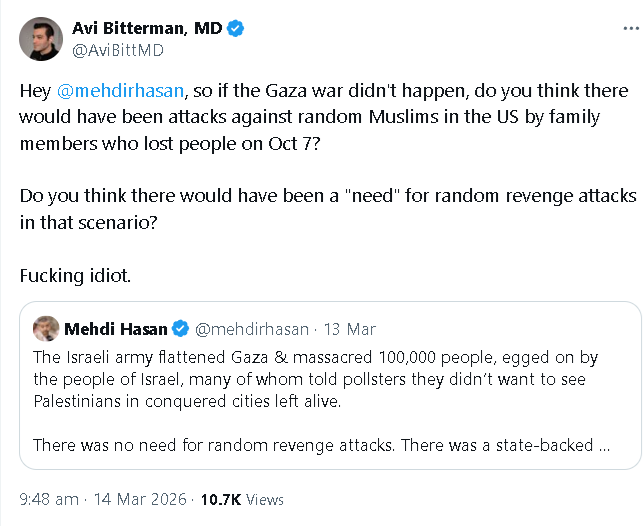Viewport: 643px width, 526px height.
Task: Click the @mehdirhasan mention in tweet text
Action: point(120,91)
